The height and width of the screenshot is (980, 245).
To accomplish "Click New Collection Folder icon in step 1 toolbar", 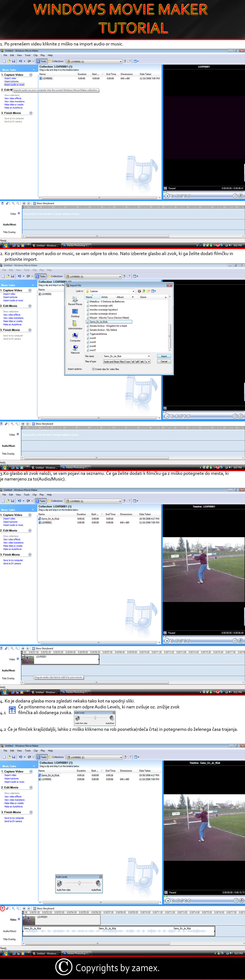I will (x=129, y=61).
